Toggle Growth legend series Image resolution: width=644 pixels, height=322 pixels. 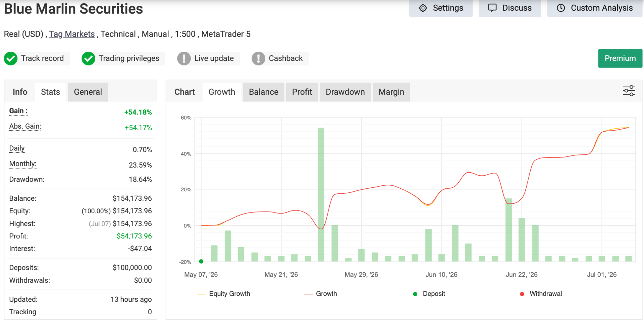pyautogui.click(x=320, y=294)
